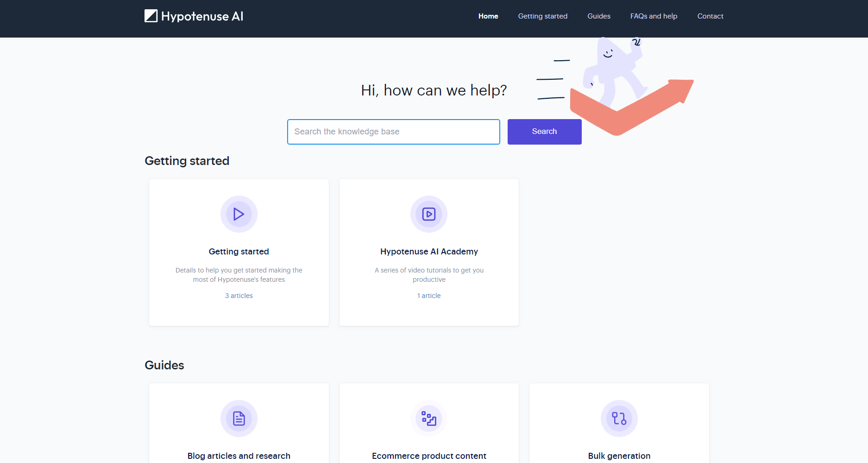Open the Getting started play icon
This screenshot has width=868, height=463.
tap(239, 214)
